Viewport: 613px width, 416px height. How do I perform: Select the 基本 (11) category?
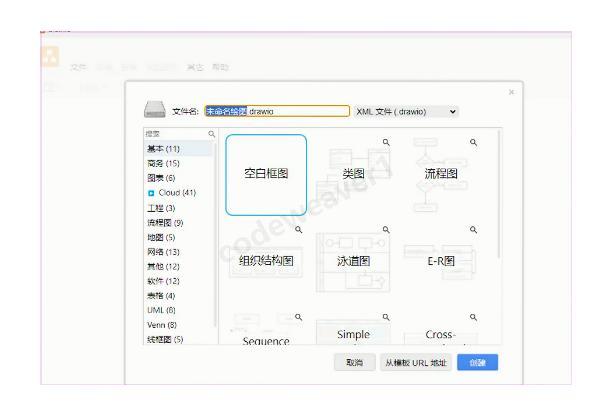coord(179,149)
